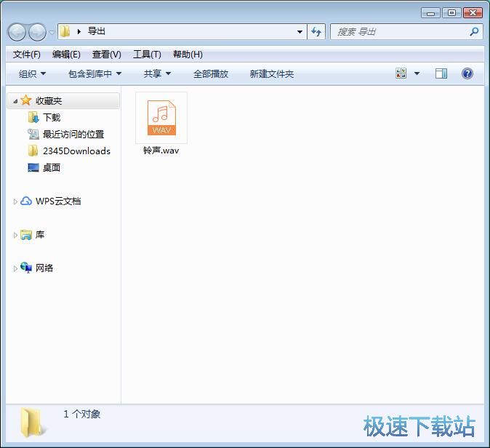Click the Forward navigation arrow button
Image resolution: width=490 pixels, height=448 pixels.
pyautogui.click(x=37, y=32)
